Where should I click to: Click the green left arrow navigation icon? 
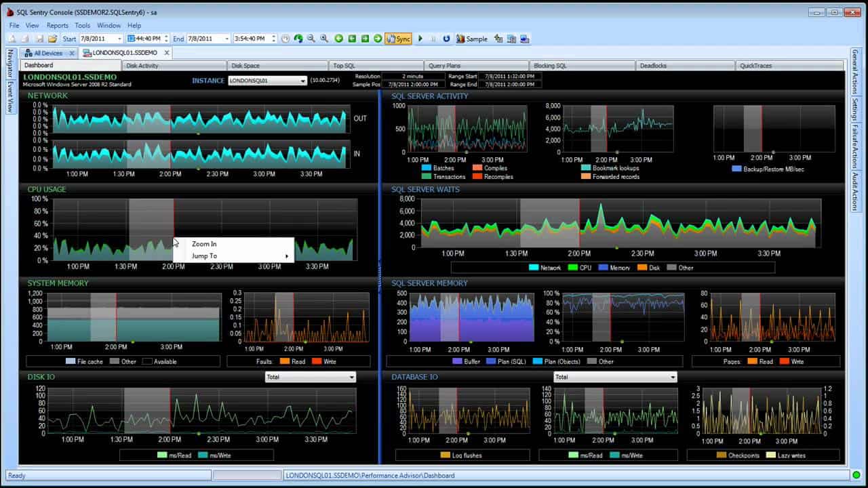click(x=338, y=39)
